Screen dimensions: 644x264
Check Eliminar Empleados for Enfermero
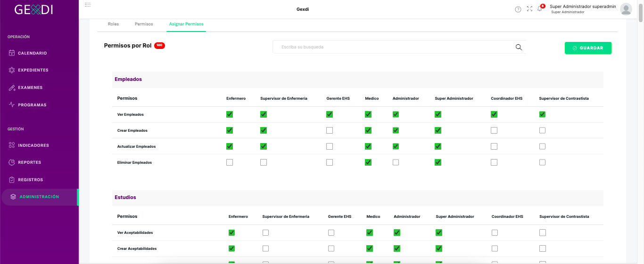[x=230, y=162]
